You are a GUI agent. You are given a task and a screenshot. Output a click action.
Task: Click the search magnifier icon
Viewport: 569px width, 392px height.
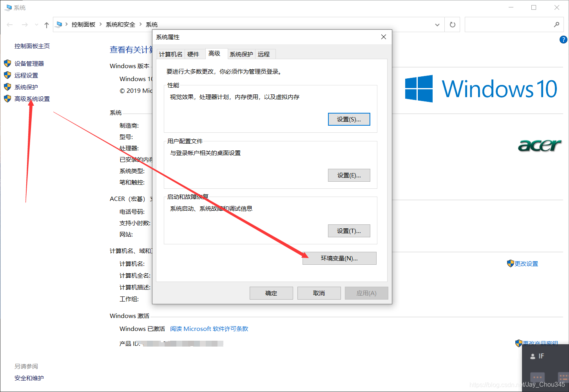click(x=556, y=25)
